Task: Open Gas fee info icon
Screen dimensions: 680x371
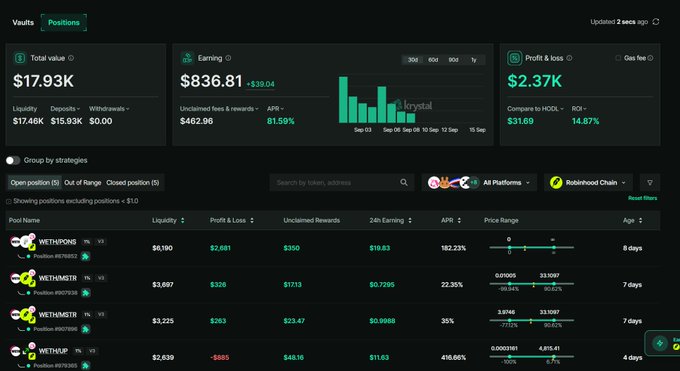Action: click(x=650, y=58)
